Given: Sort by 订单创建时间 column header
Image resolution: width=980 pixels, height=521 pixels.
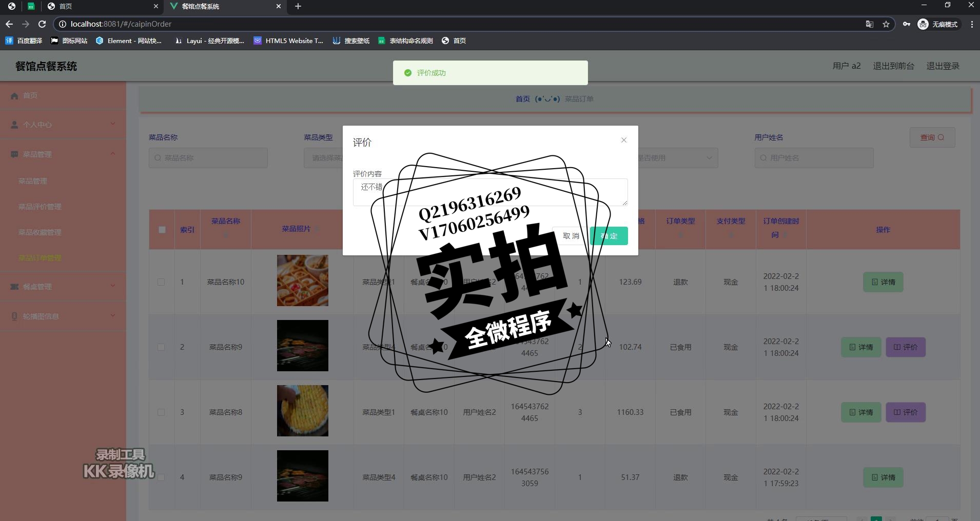Looking at the screenshot, I should 780,229.
